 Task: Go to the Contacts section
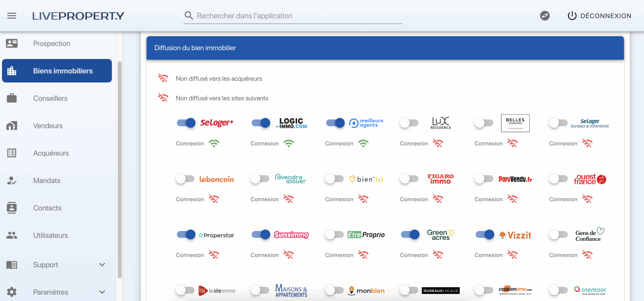[47, 208]
